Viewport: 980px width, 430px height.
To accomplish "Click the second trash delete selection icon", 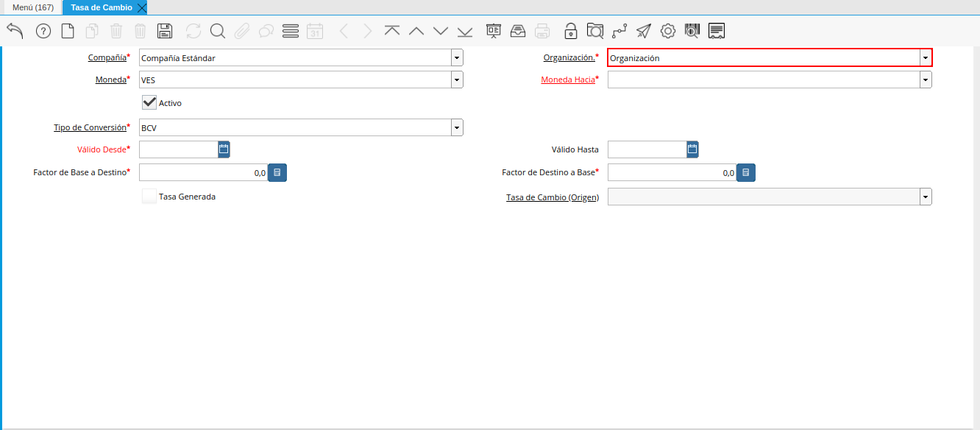I will click(141, 31).
